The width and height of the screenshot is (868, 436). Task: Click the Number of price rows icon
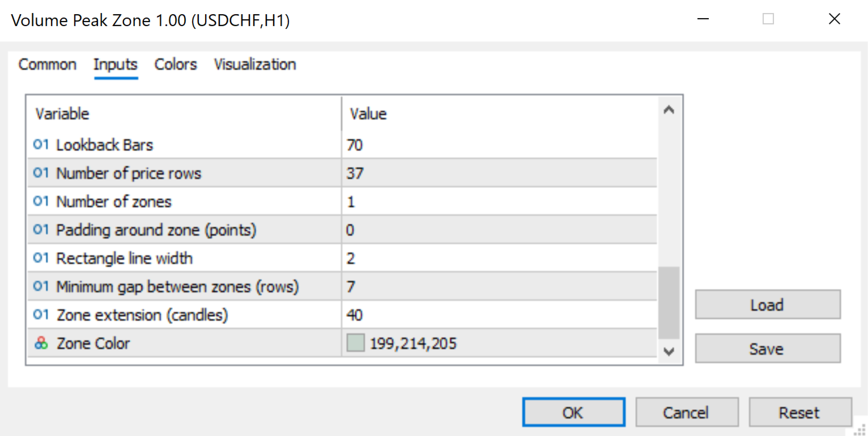pyautogui.click(x=41, y=173)
